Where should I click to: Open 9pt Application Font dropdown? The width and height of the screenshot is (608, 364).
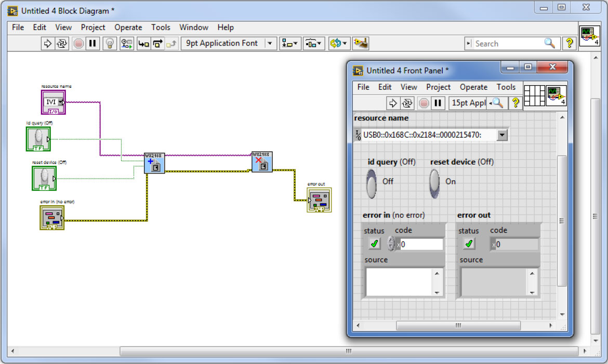(x=270, y=44)
